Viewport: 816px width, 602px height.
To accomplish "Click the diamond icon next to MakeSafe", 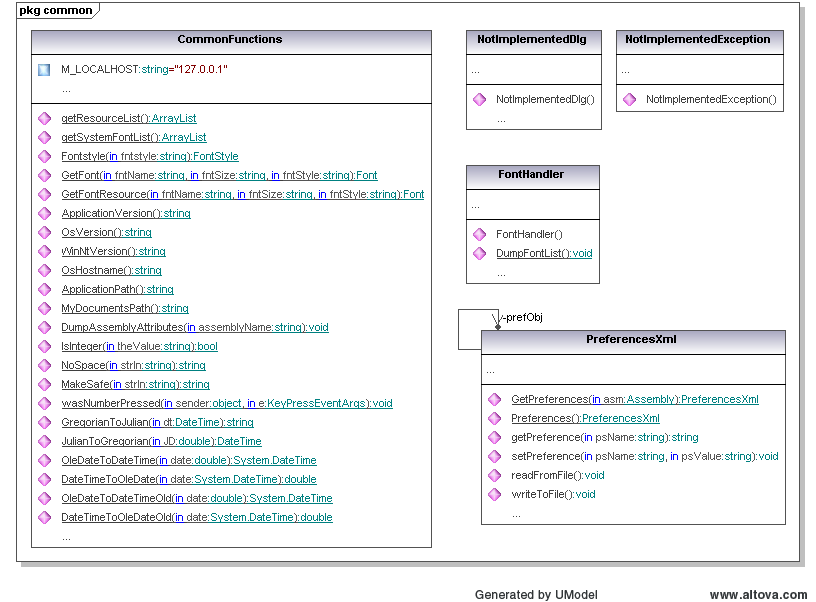I will click(45, 385).
